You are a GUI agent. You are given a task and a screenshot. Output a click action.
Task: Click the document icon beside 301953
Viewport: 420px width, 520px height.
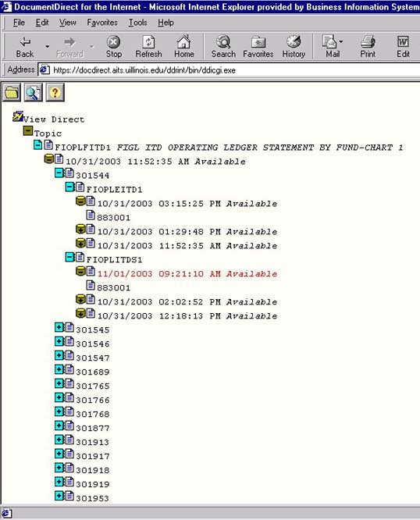(69, 496)
